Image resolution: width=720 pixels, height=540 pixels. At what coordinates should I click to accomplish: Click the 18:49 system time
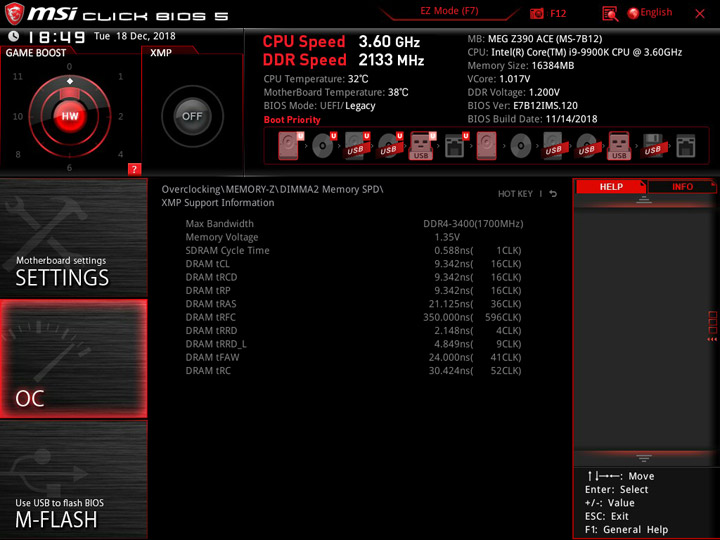pos(57,37)
